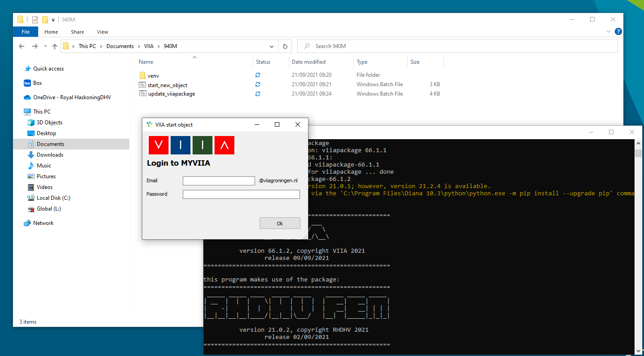Click scroll up arrow in console
Screen dimensions: 644x356
pyautogui.click(x=638, y=143)
